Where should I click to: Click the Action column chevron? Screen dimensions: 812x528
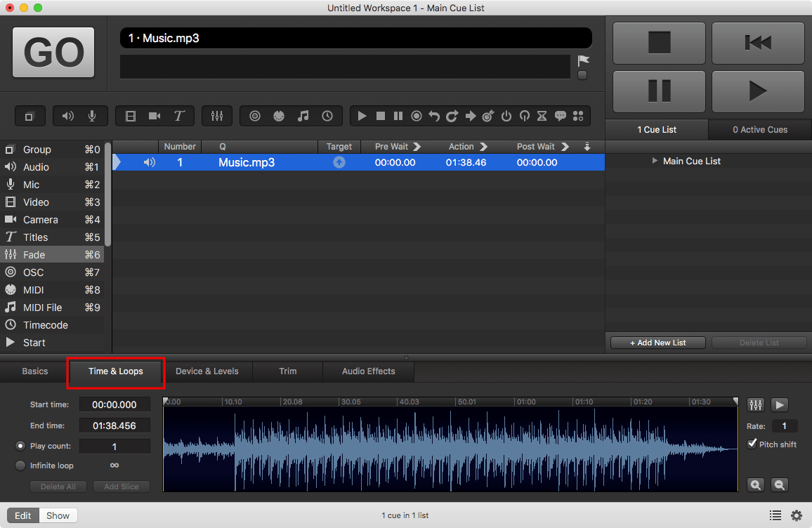pyautogui.click(x=483, y=147)
